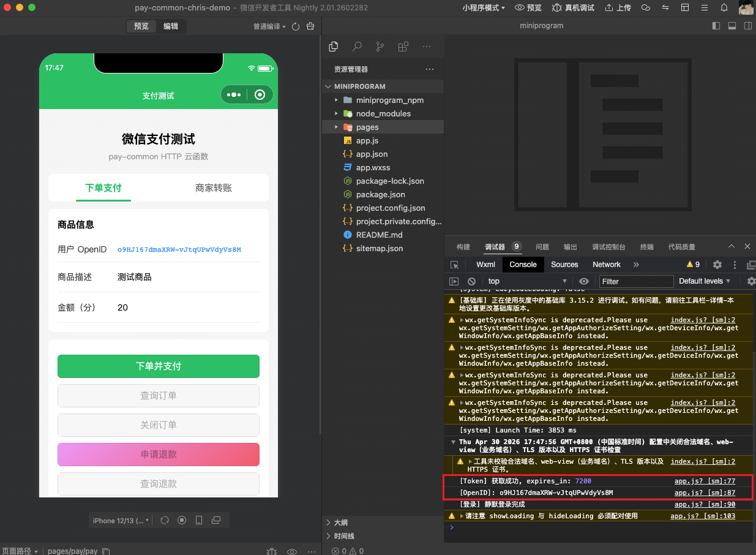
Task: Open the 小程序模式 dropdown
Action: (x=484, y=8)
